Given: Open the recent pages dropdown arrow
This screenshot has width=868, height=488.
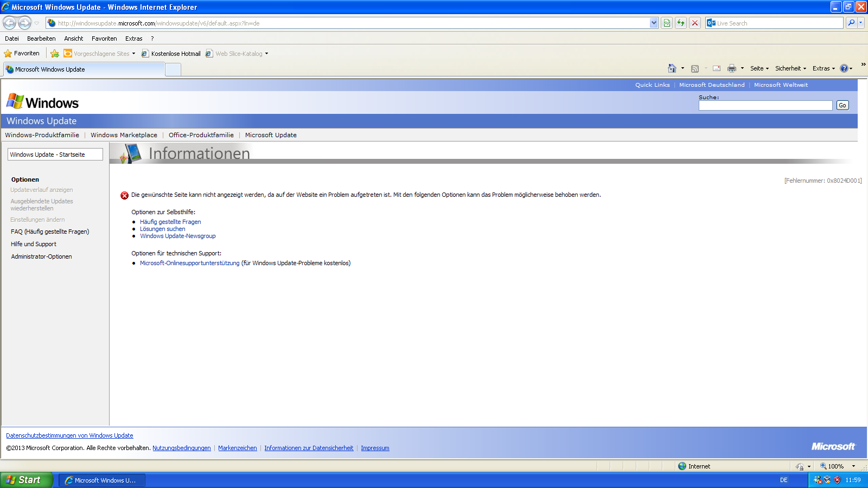Looking at the screenshot, I should [x=37, y=23].
